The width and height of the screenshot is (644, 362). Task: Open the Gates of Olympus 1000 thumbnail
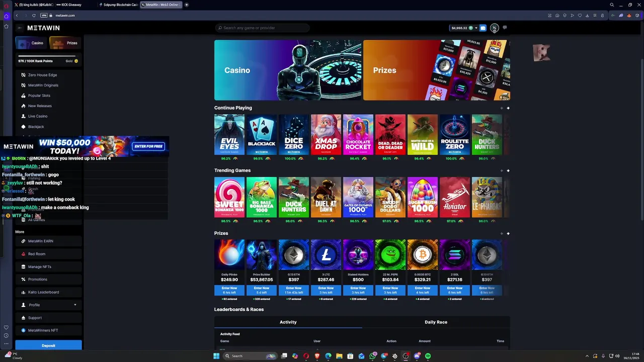pyautogui.click(x=358, y=197)
